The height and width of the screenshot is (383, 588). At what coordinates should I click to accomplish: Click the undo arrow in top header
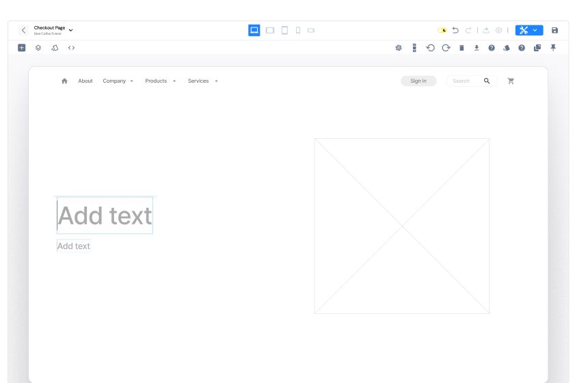(455, 30)
